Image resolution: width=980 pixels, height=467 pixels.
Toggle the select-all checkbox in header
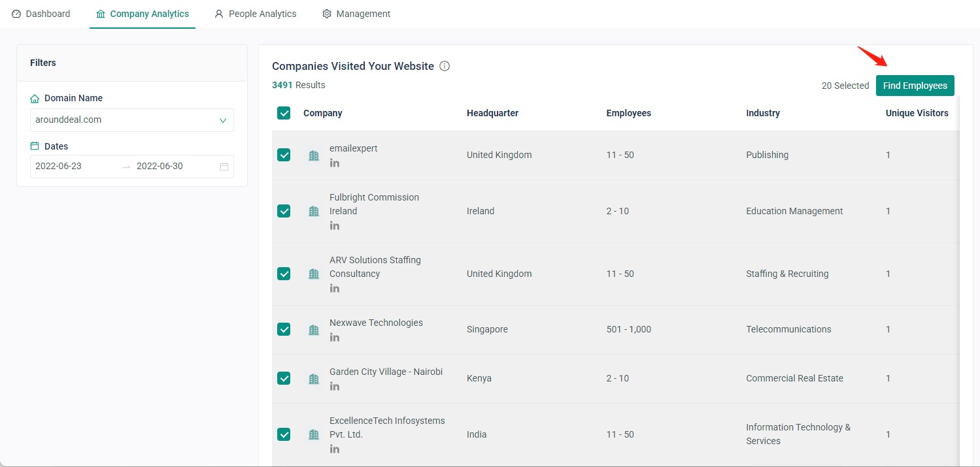(x=284, y=113)
